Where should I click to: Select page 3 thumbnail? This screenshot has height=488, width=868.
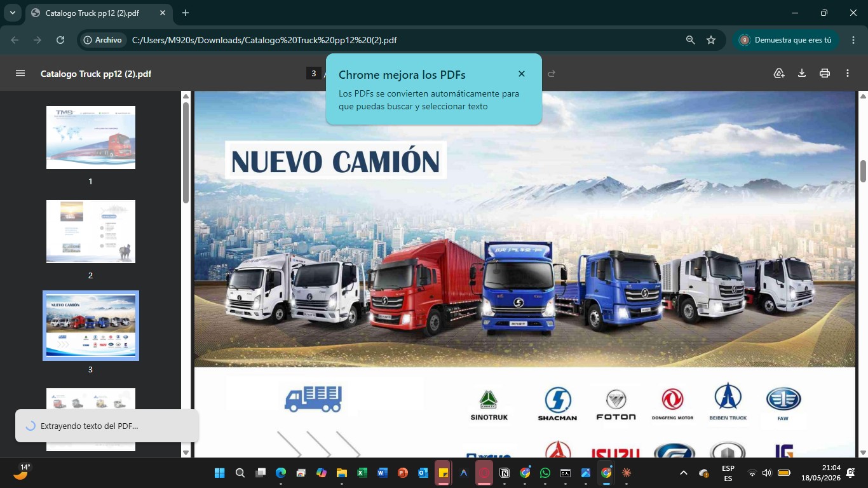91,325
